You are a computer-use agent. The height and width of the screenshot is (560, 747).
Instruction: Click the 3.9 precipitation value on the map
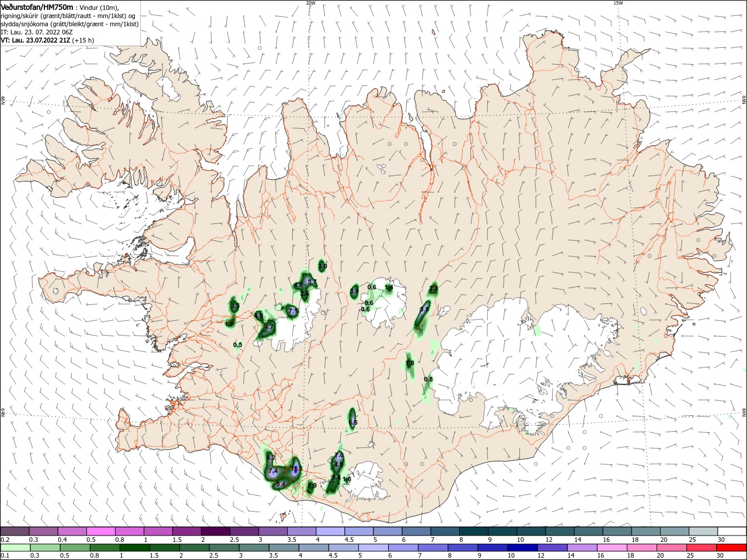point(354,291)
